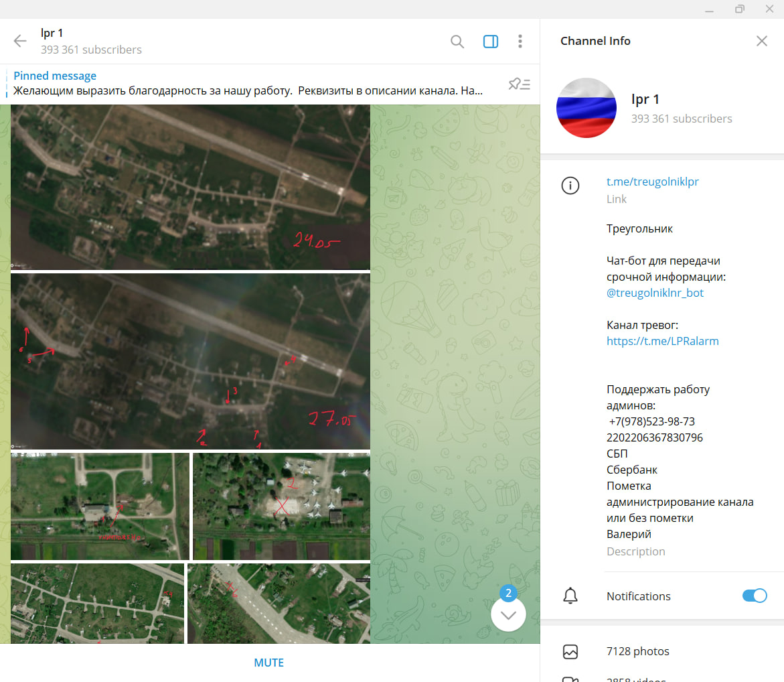Click the notifications bell icon
This screenshot has height=682, width=784.
(x=570, y=596)
